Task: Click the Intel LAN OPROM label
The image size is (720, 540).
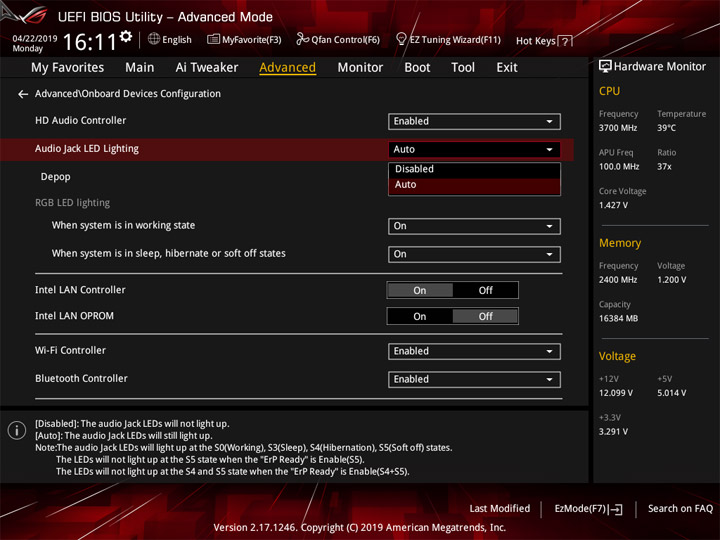Action: [74, 316]
